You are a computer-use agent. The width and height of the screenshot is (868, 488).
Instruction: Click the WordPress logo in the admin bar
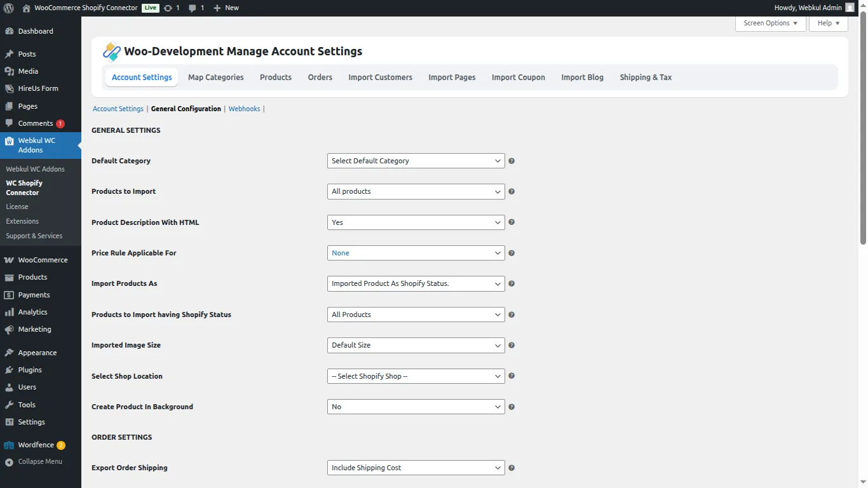8,8
